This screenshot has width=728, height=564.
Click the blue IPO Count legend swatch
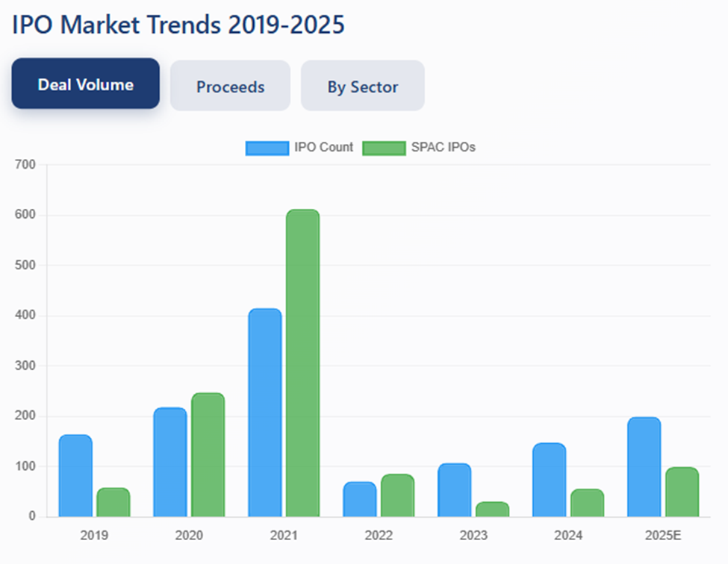tap(267, 148)
